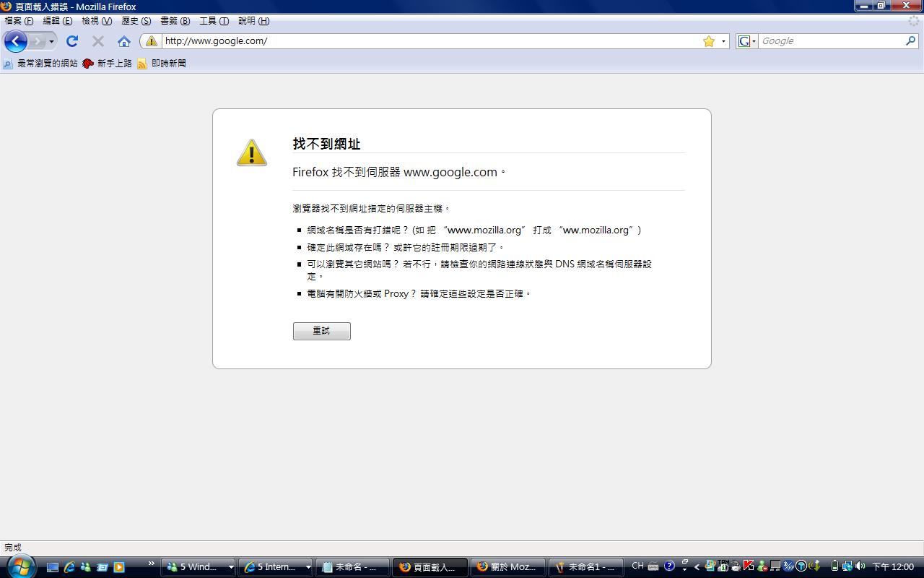Click the Back navigation arrow
This screenshot has width=924, height=578.
point(16,41)
